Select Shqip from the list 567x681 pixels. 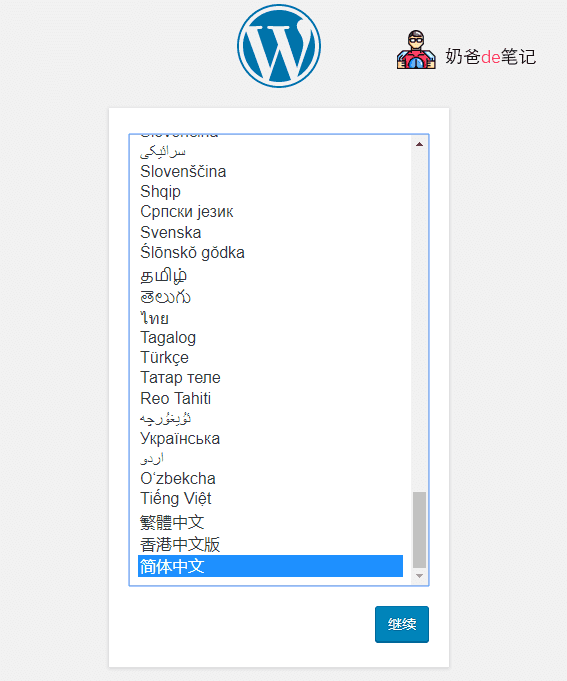(270, 192)
